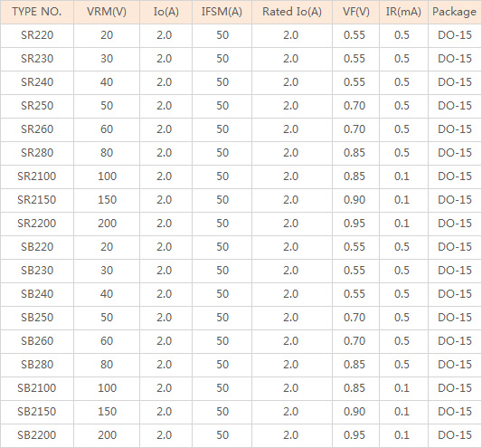The width and height of the screenshot is (482, 448).
Task: Click the VF value 0.95 in SR2200 row
Action: [355, 224]
